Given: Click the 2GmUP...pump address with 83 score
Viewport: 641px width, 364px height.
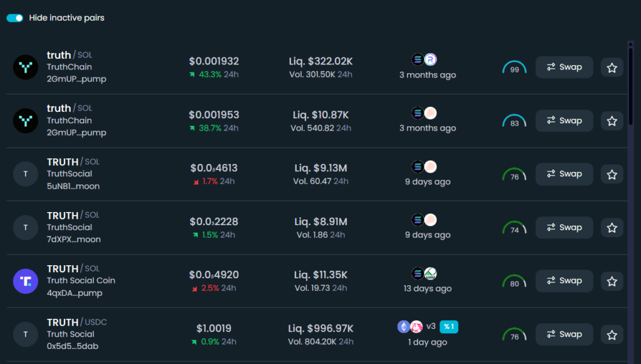Looking at the screenshot, I should tap(76, 133).
